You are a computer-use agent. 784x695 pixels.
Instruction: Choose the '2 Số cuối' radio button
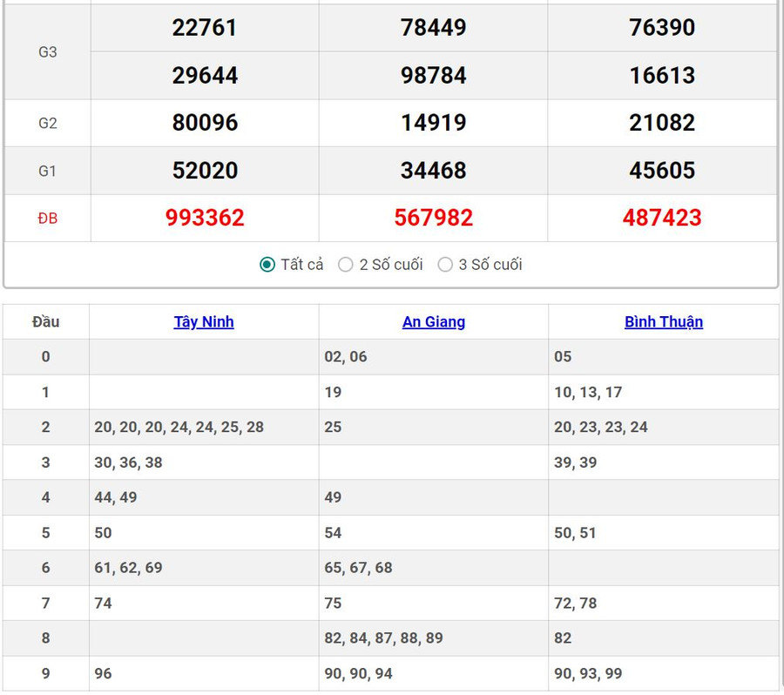[346, 265]
